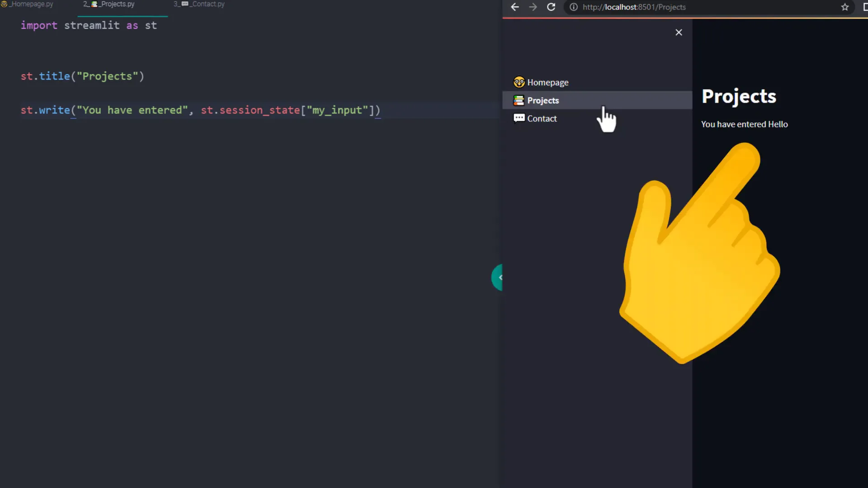Click the owl emoji next to Homepage in sidebar
Screen dimensions: 868x488
pos(519,82)
